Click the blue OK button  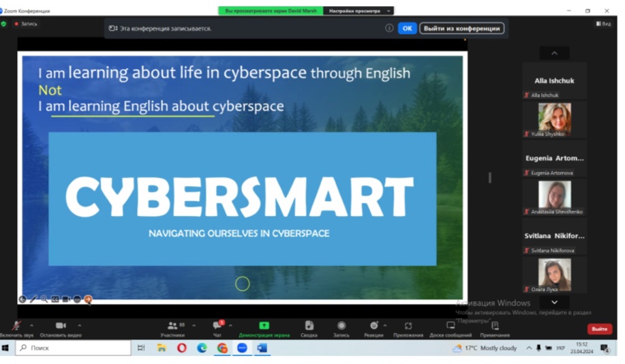(407, 28)
